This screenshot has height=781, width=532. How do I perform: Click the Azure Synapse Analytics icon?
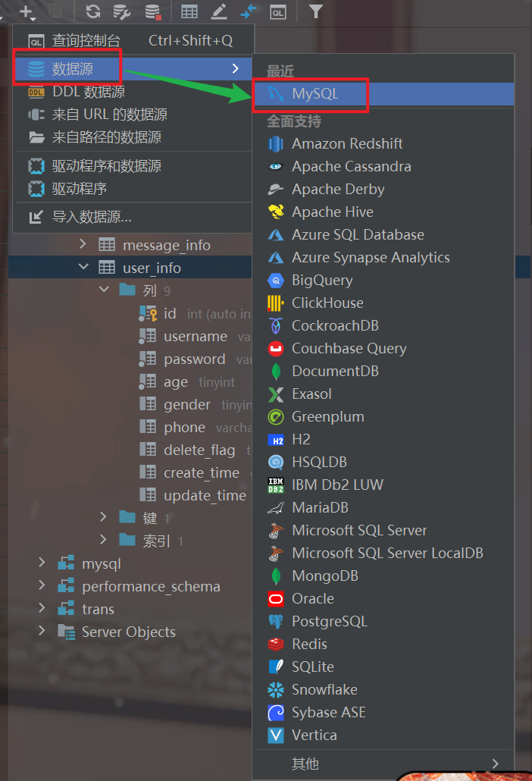click(276, 258)
